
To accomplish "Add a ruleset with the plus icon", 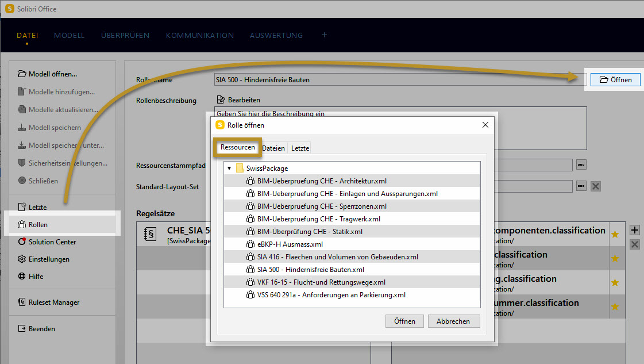I will click(635, 230).
